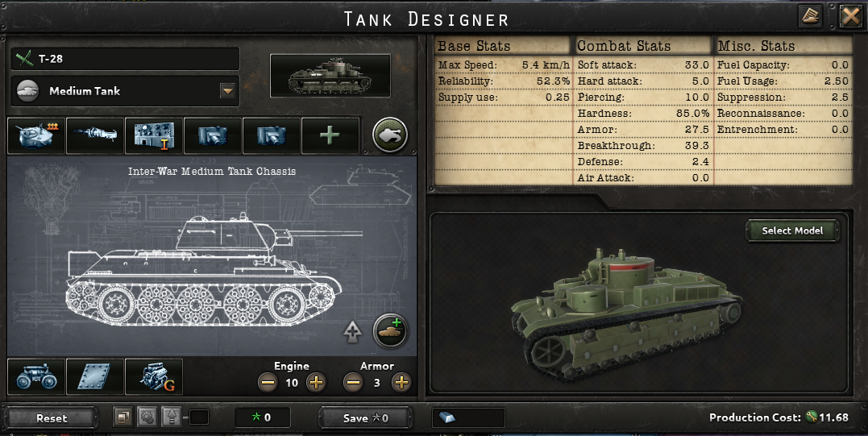Increase Armor level with plus
The width and height of the screenshot is (868, 436).
[401, 382]
